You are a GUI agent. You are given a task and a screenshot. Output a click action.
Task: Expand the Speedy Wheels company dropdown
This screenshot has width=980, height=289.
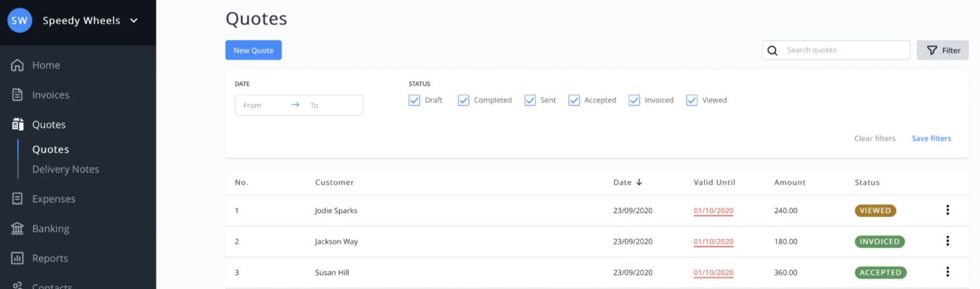[134, 20]
